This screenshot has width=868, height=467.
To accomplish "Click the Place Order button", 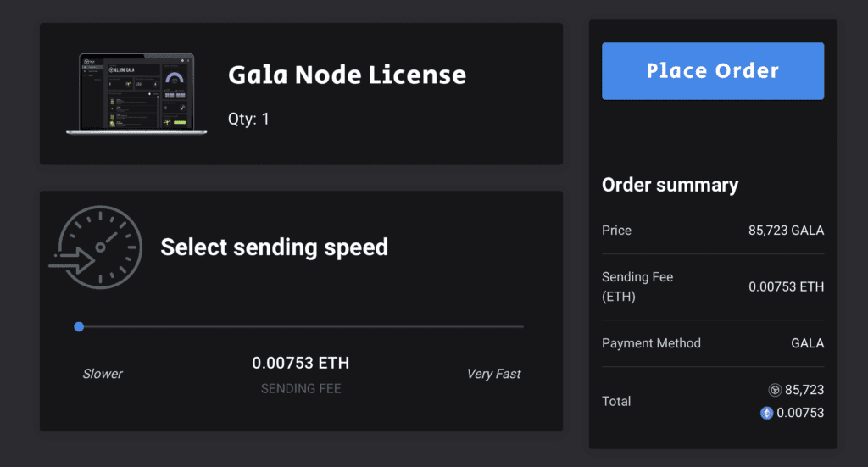I will pos(712,71).
